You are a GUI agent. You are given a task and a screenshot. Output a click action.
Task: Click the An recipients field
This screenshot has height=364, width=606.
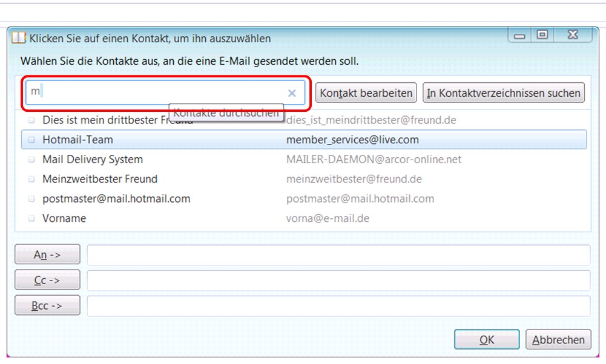point(338,255)
